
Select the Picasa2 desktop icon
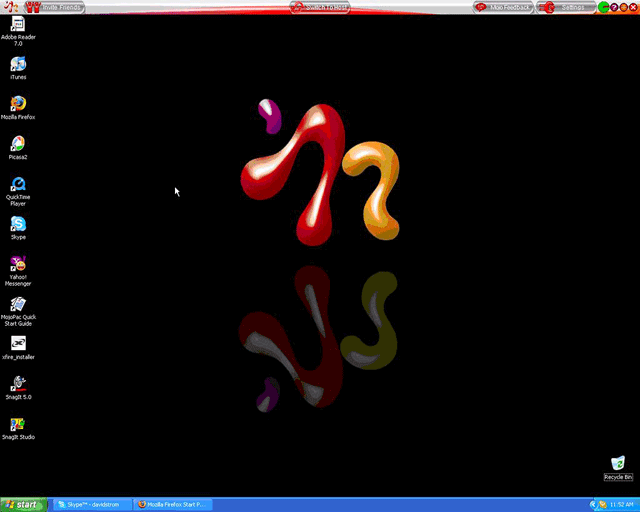pos(18,148)
